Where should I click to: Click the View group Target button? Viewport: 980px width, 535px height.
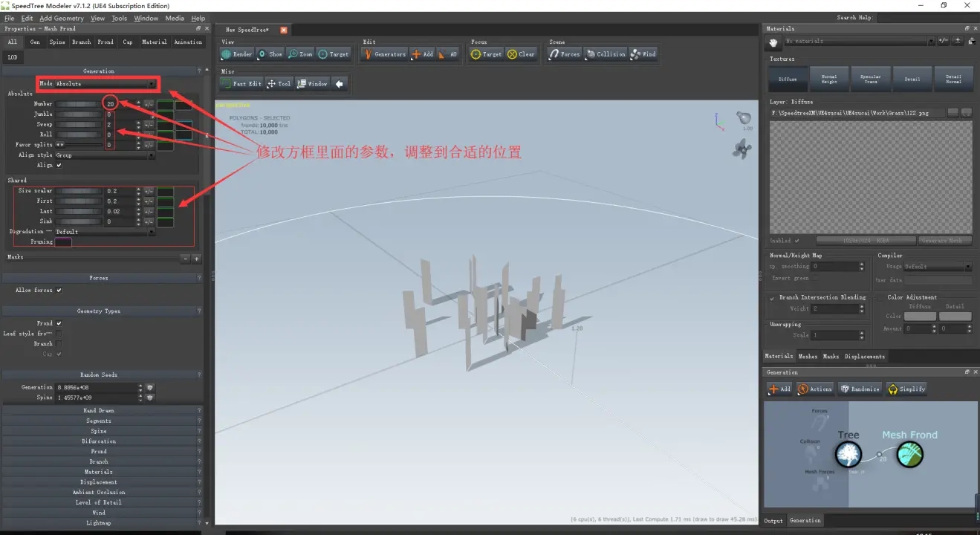tap(334, 54)
